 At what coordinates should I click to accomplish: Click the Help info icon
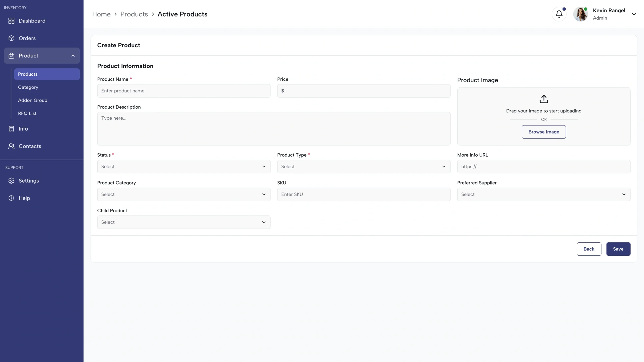pyautogui.click(x=11, y=198)
